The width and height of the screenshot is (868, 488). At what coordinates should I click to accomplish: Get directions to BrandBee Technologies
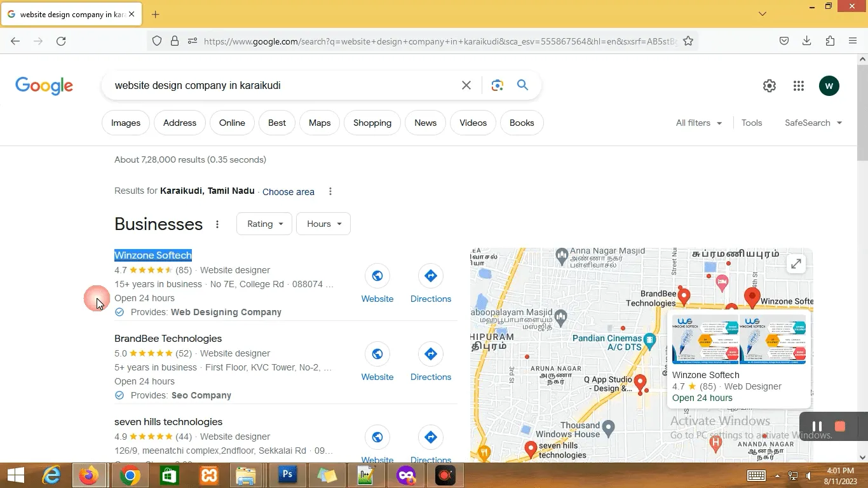(431, 362)
